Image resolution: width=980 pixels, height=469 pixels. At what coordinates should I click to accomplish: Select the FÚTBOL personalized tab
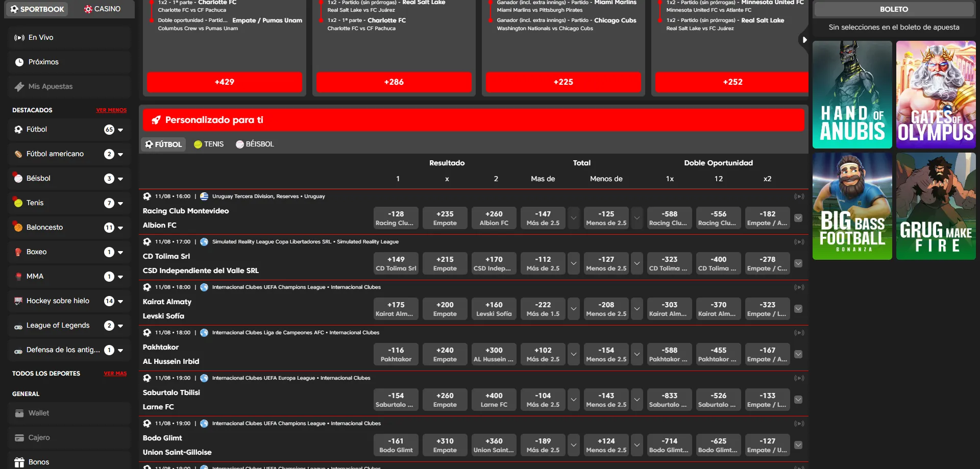tap(163, 144)
